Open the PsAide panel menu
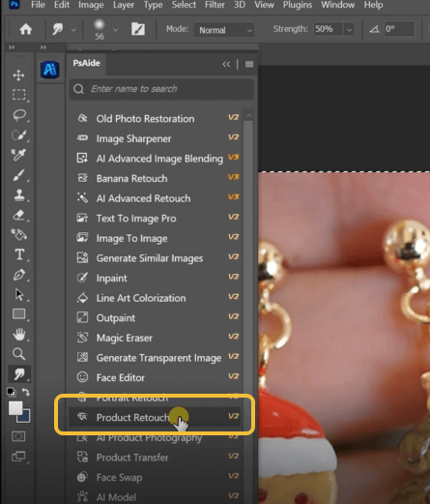This screenshot has width=430, height=504. click(x=249, y=64)
